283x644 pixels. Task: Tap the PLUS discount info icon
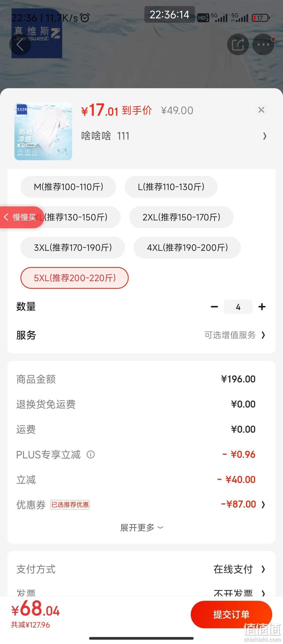click(x=91, y=454)
